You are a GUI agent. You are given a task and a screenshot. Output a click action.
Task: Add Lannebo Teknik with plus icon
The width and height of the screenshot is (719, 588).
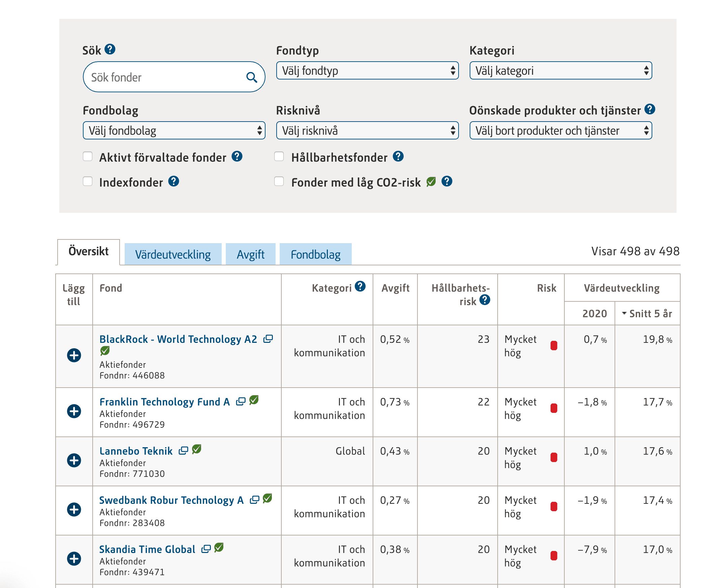click(74, 460)
